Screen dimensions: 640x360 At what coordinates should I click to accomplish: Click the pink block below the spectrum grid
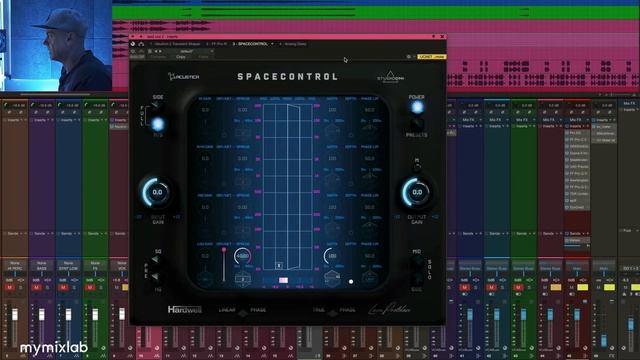pyautogui.click(x=283, y=280)
